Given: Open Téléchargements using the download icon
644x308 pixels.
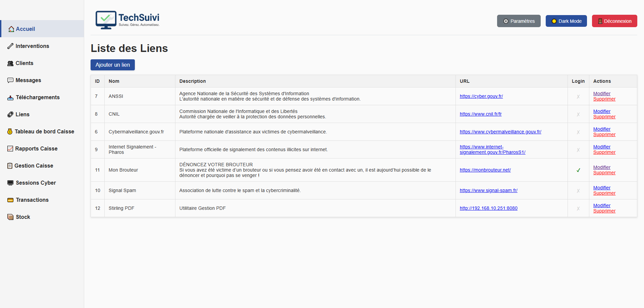Looking at the screenshot, I should (x=10, y=98).
